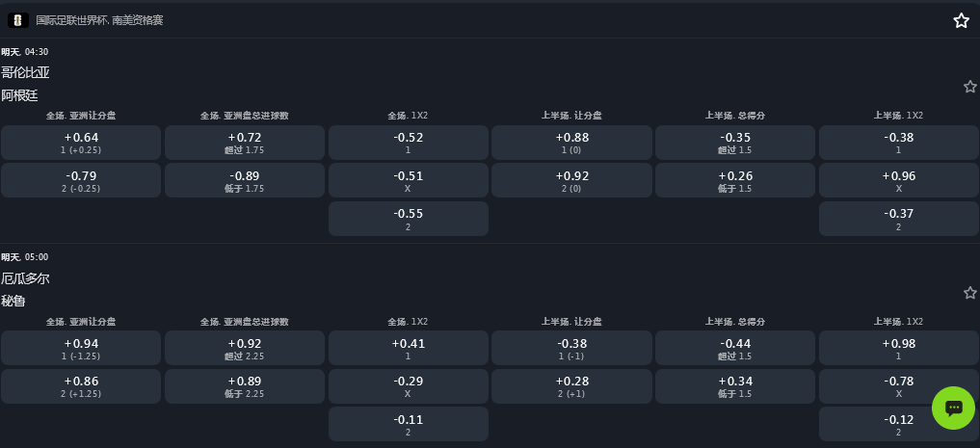The height and width of the screenshot is (448, 980).
Task: Open the 厄瓜多尔 match details
Action: [25, 278]
